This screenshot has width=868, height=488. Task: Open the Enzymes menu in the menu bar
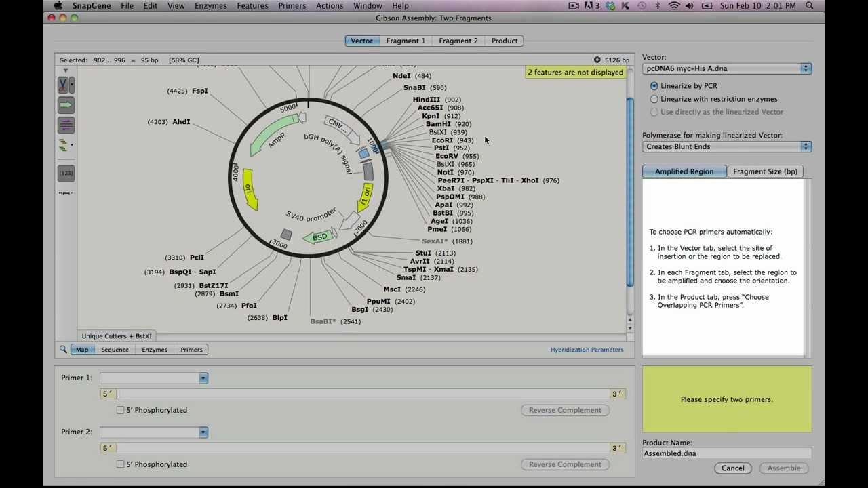(211, 6)
